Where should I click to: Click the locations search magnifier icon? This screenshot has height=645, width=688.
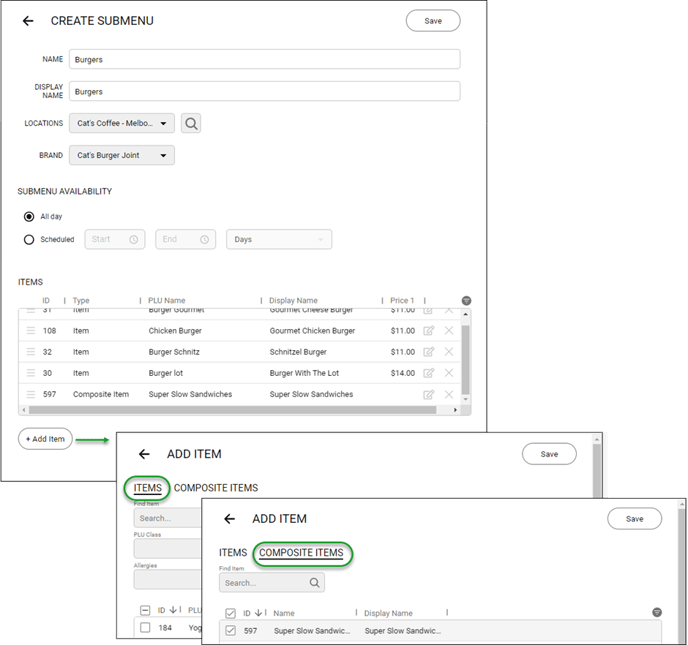[191, 123]
